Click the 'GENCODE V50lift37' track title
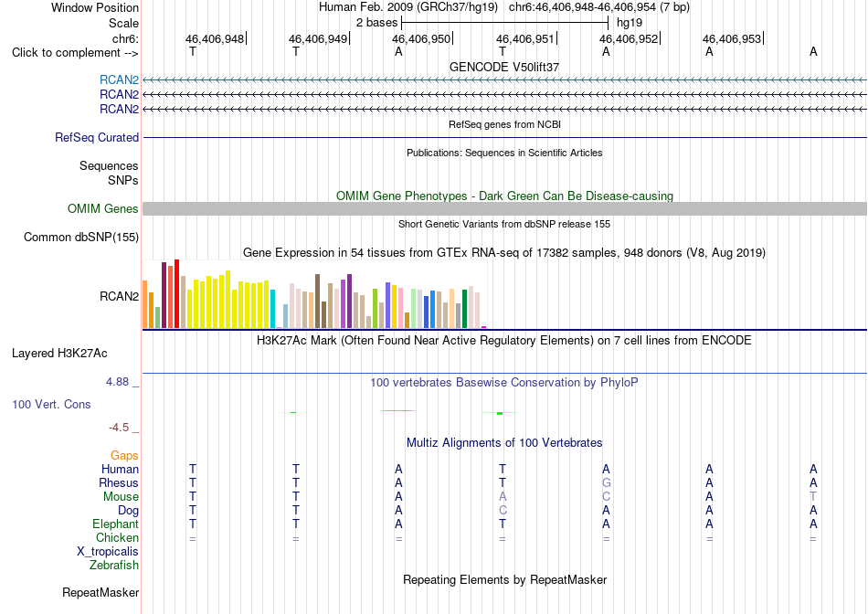The height and width of the screenshot is (614, 868). pyautogui.click(x=504, y=67)
